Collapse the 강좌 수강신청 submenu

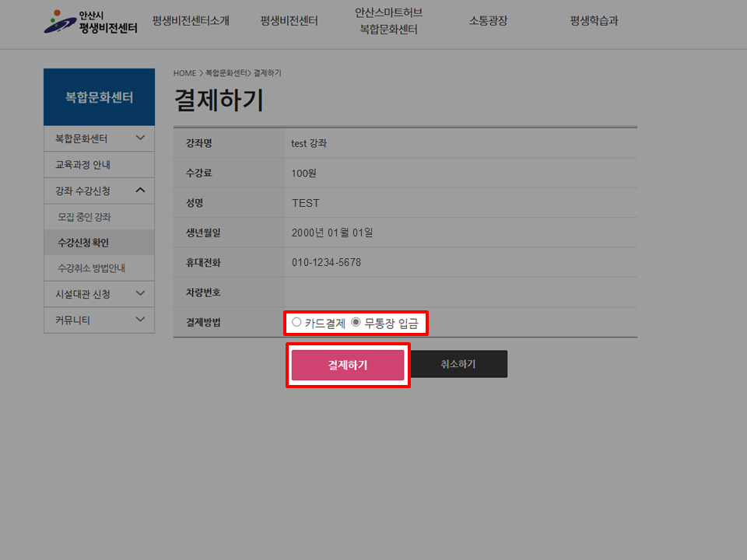click(99, 190)
